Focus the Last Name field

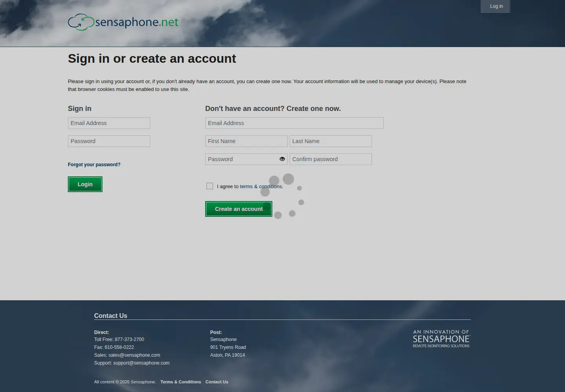(331, 141)
